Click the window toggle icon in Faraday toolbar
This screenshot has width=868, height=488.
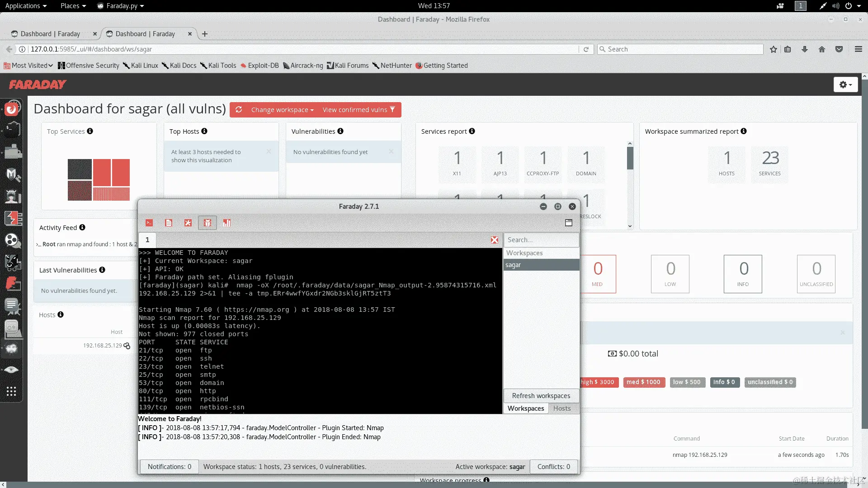click(569, 223)
